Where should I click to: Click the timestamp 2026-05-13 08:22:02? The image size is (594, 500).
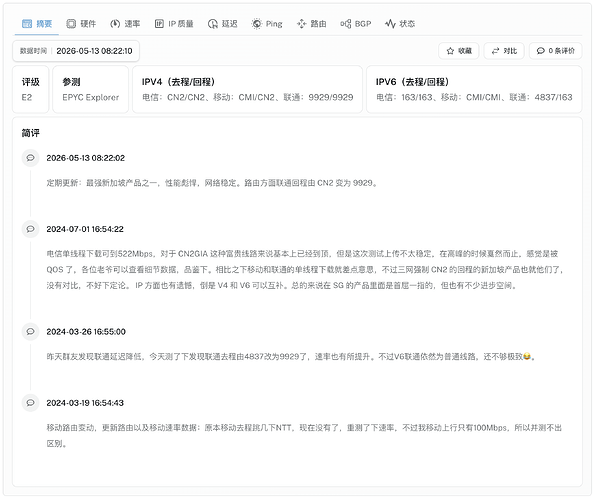click(x=86, y=158)
